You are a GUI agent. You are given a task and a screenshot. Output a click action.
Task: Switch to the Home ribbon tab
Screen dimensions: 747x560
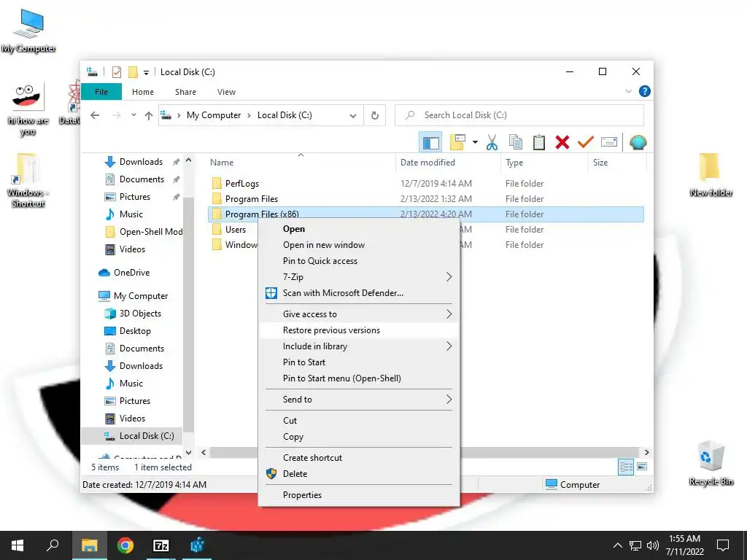[142, 92]
